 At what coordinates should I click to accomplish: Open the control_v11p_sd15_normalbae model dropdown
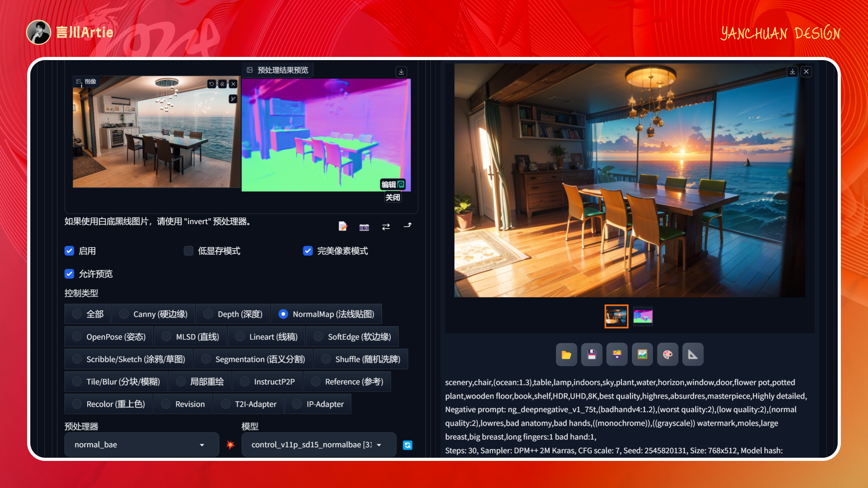tap(318, 445)
